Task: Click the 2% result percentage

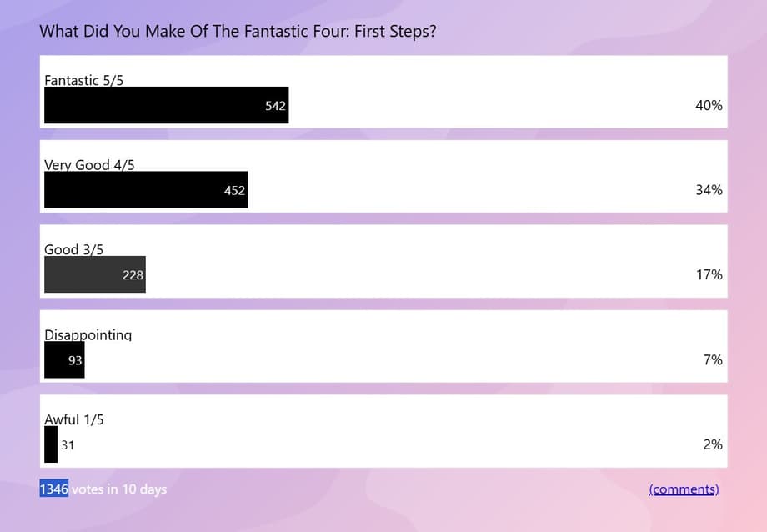Action: click(712, 444)
